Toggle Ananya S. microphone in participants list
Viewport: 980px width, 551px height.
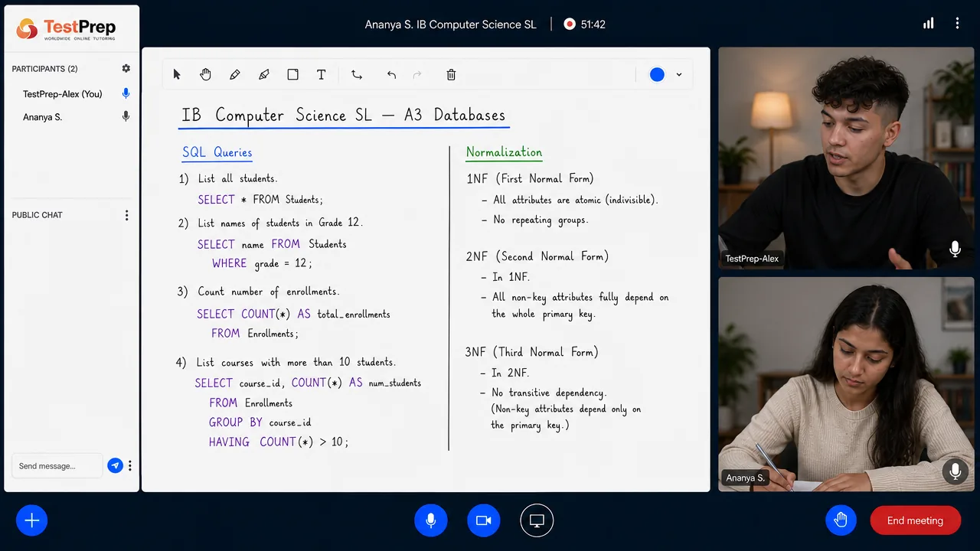[x=126, y=116]
